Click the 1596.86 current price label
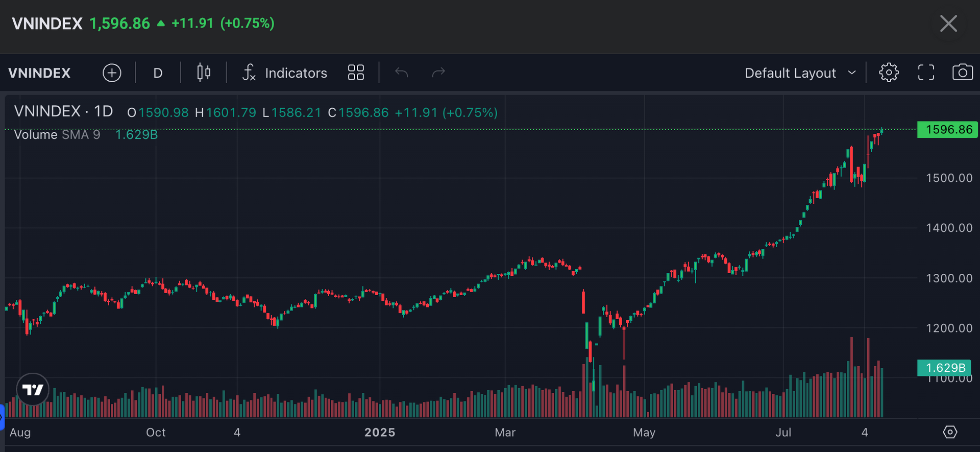The height and width of the screenshot is (452, 980). 947,130
